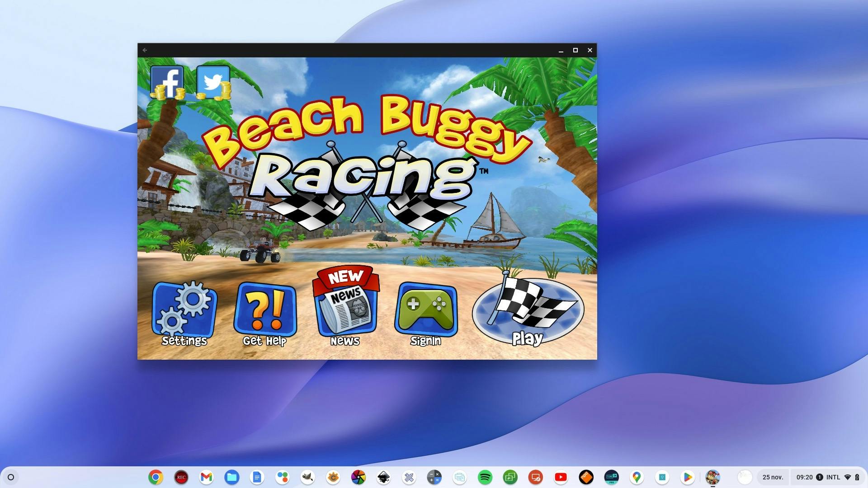Open Chrome from the shelf

156,477
